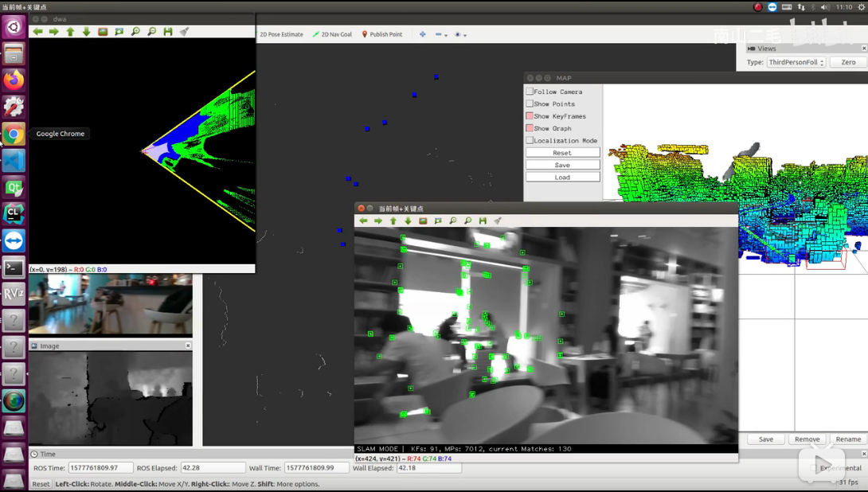Click forward arrow in keypoint frame window
Viewport: 868px width, 492px height.
point(378,221)
